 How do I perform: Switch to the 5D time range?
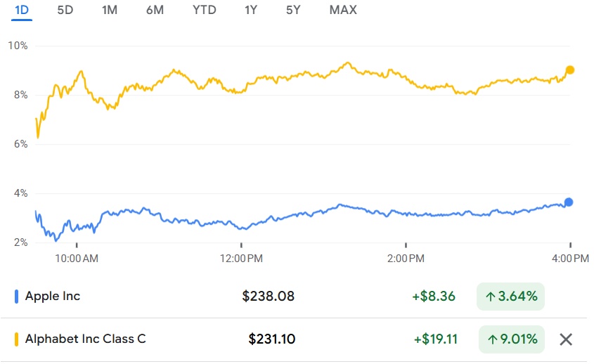point(65,10)
